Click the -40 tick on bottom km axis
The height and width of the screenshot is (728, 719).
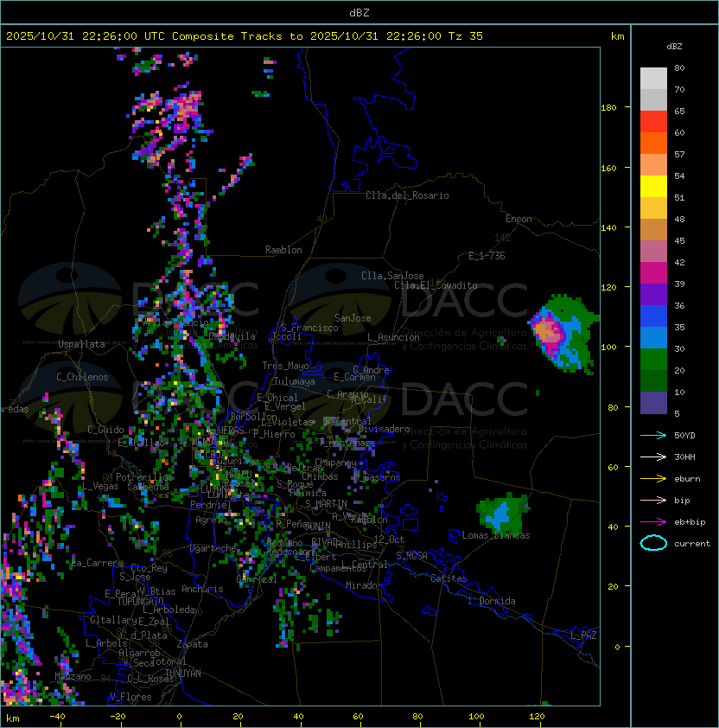(x=58, y=717)
